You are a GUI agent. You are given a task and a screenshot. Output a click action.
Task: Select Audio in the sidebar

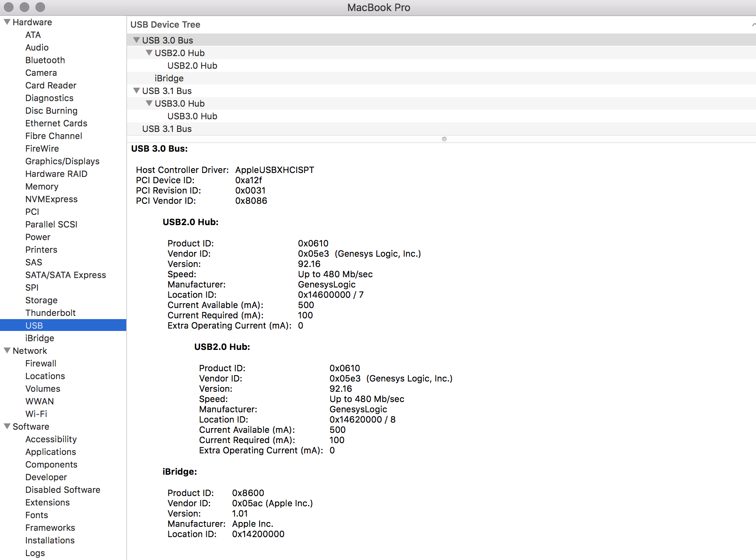(37, 47)
